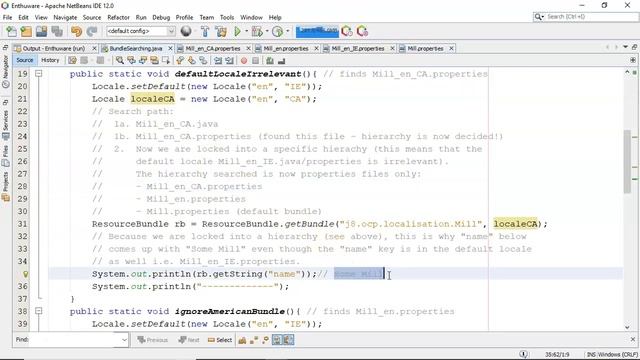Open the quick search magnifier dropdown

[539, 17]
